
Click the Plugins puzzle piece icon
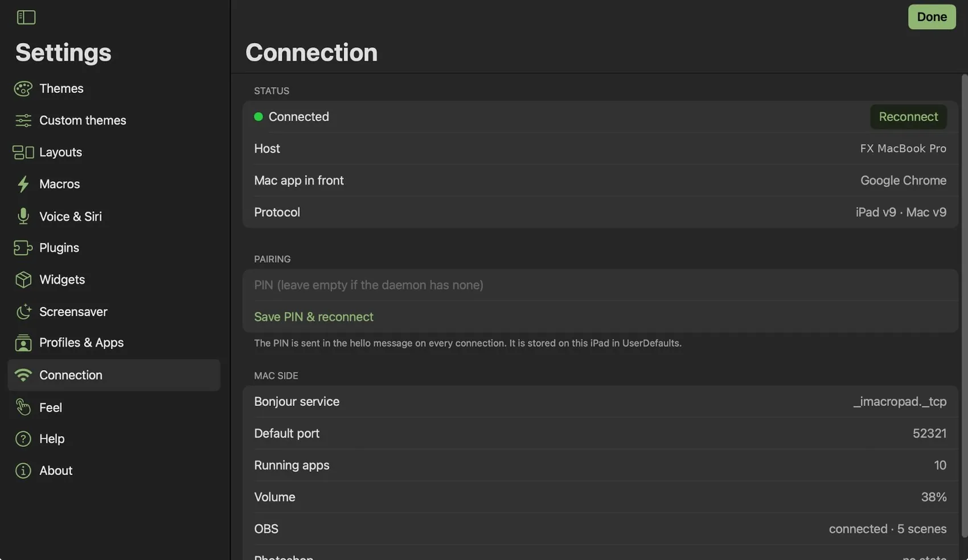click(x=23, y=248)
